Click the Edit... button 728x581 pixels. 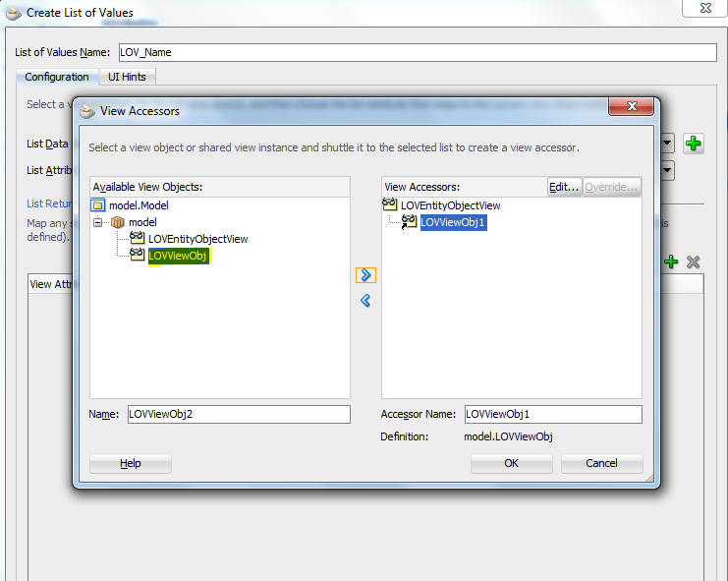[564, 187]
